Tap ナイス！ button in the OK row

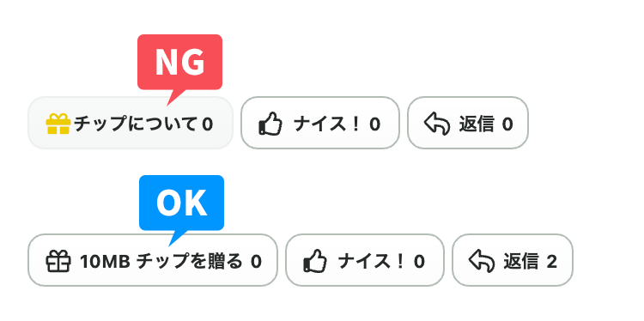[x=365, y=260]
